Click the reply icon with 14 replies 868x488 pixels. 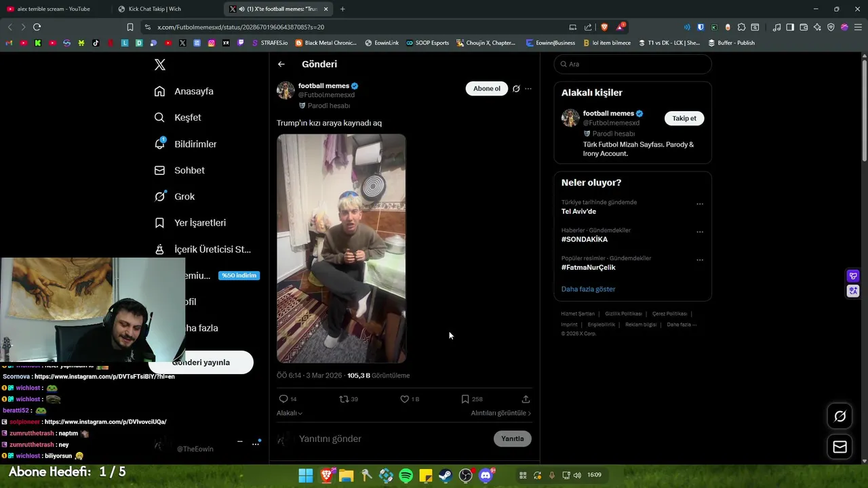[283, 399]
